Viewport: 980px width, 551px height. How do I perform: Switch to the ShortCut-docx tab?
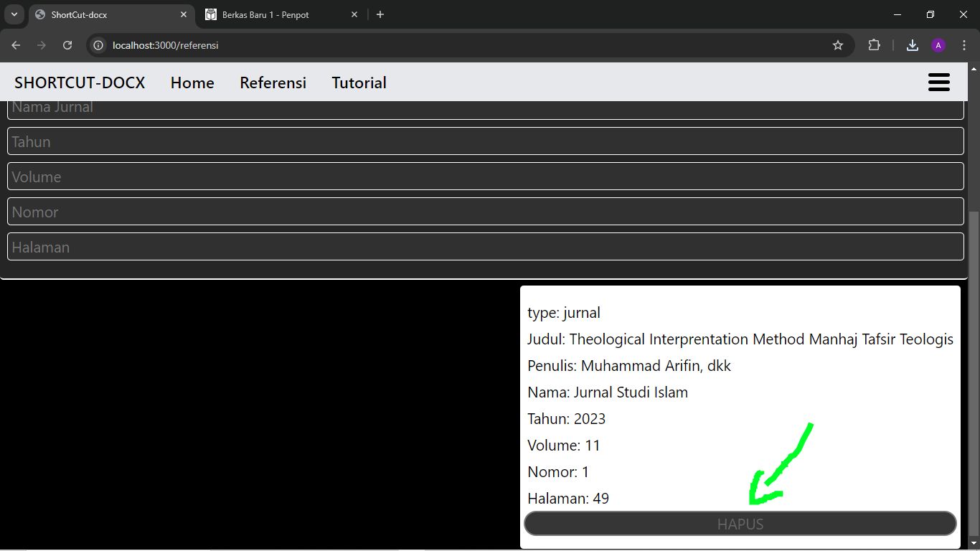pyautogui.click(x=112, y=14)
